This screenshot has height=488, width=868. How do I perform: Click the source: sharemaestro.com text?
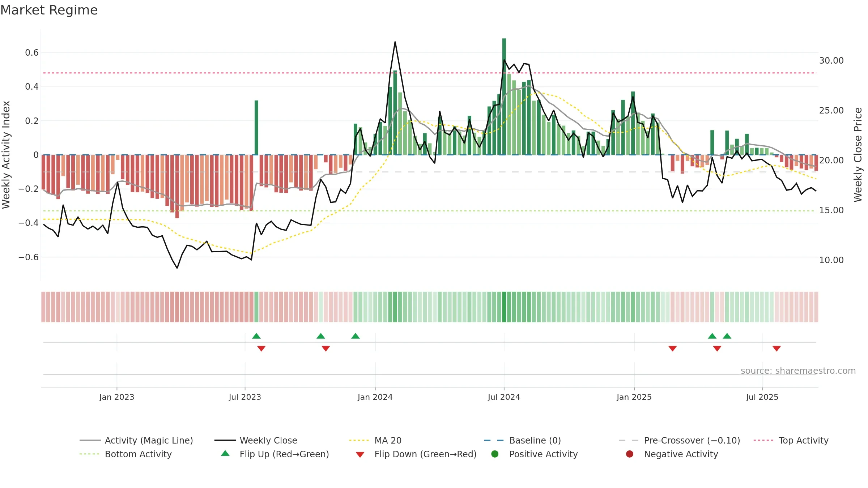pos(798,371)
